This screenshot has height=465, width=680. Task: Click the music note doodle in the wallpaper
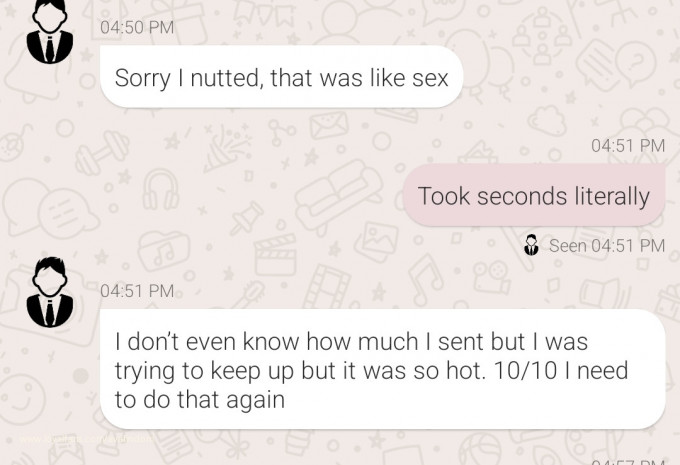click(427, 272)
